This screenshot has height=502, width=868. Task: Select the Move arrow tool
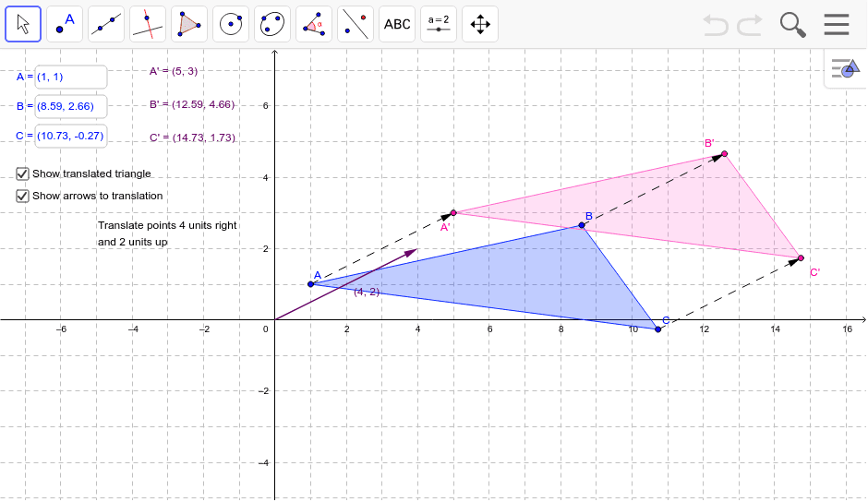(x=23, y=24)
